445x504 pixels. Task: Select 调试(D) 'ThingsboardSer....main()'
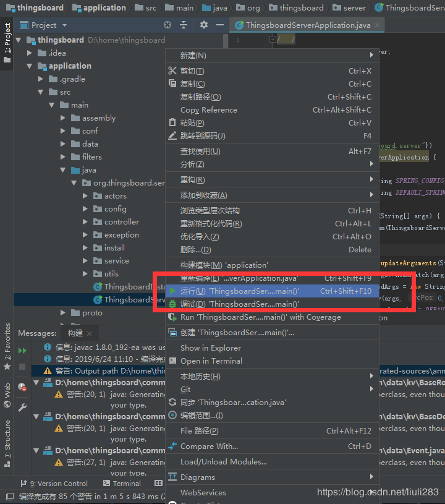(x=272, y=304)
